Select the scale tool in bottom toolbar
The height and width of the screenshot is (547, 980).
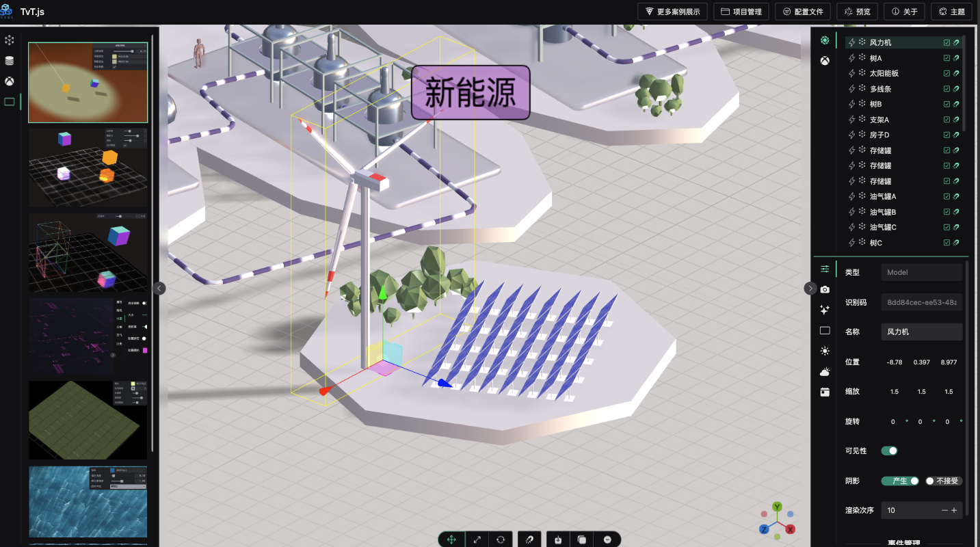pyautogui.click(x=477, y=539)
